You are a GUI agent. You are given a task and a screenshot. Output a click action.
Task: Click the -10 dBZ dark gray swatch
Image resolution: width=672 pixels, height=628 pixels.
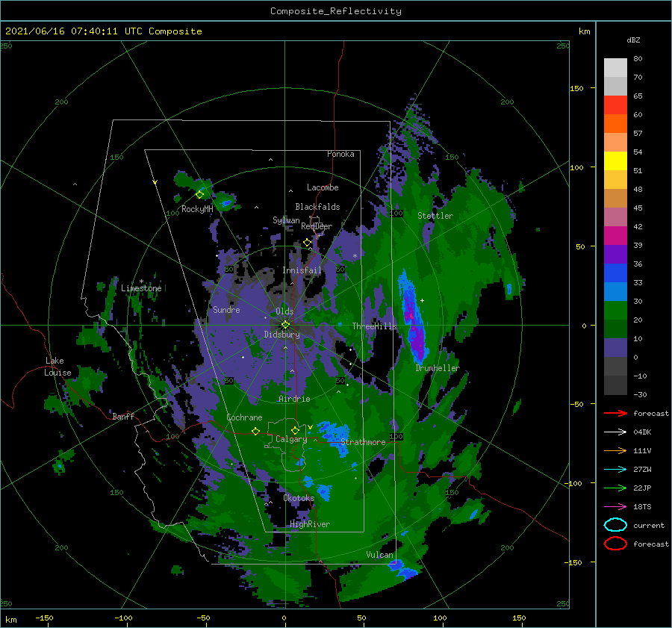pyautogui.click(x=615, y=366)
